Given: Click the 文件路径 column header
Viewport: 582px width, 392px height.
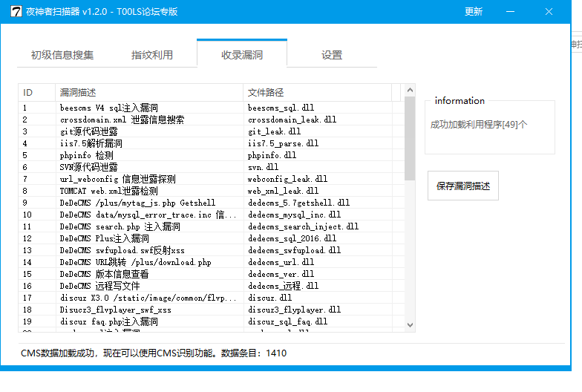Looking at the screenshot, I should pyautogui.click(x=319, y=92).
